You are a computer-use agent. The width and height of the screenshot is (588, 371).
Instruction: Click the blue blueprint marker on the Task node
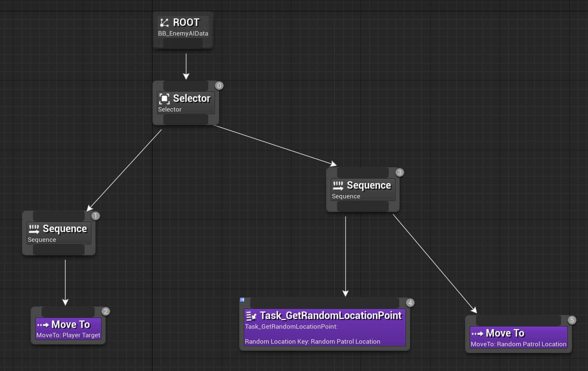[242, 300]
